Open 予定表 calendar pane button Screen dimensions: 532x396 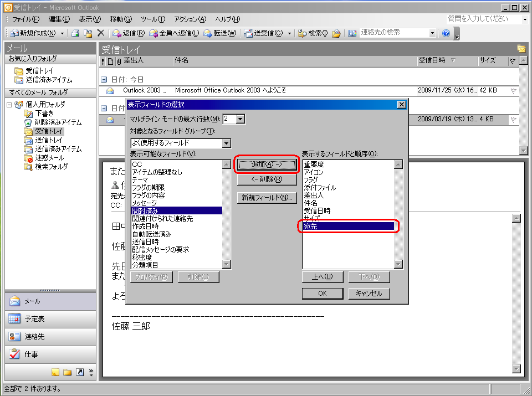[50, 319]
